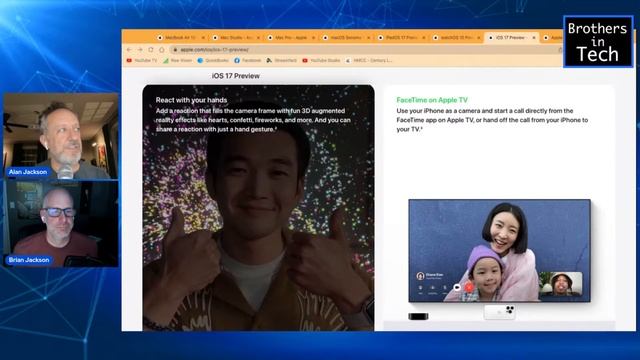
Task: Click the QuickBooks bookmark icon
Action: click(200, 60)
